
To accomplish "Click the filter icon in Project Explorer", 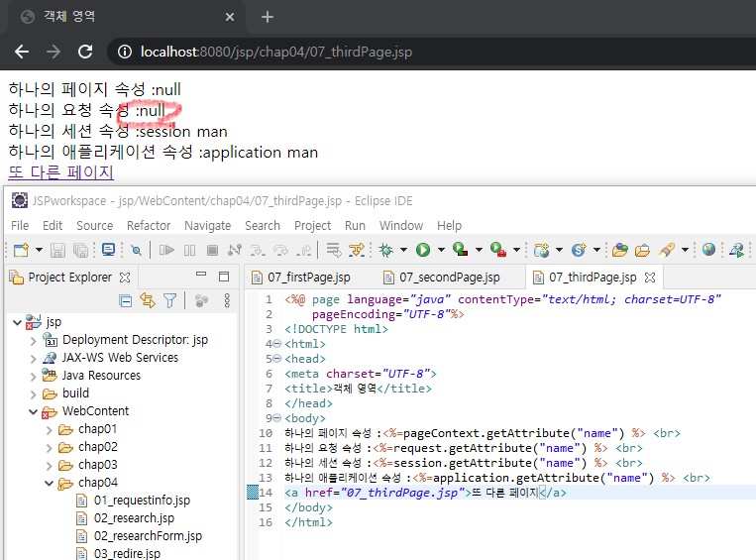I will click(x=169, y=301).
